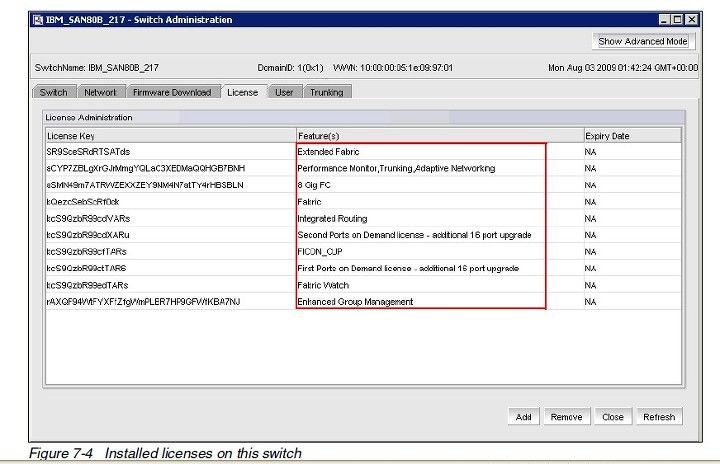Go to the User tab
Viewport: 720px width, 464px height.
[284, 92]
